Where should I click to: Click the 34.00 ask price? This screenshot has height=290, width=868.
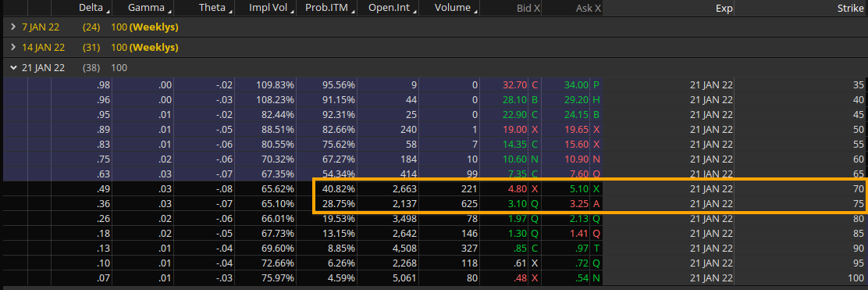[x=576, y=85]
